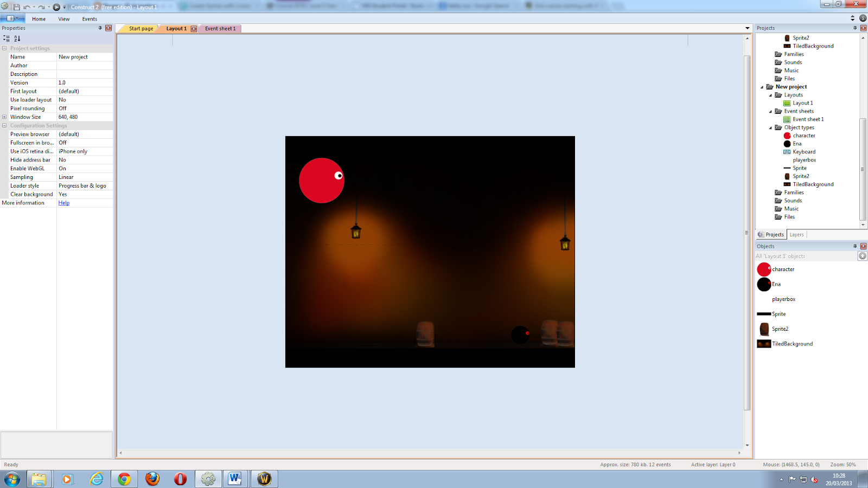Click the Ena sprite in the Objects panel
The height and width of the screenshot is (488, 868).
click(776, 284)
